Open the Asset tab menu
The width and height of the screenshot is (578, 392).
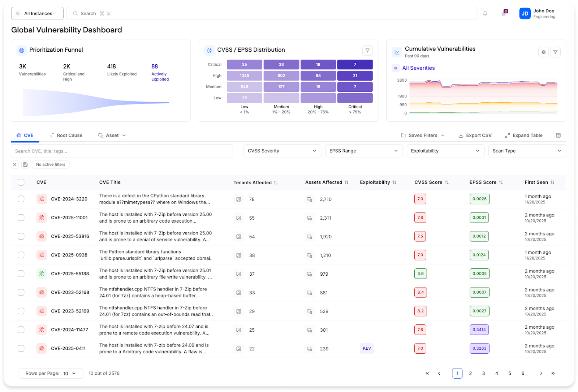(112, 135)
